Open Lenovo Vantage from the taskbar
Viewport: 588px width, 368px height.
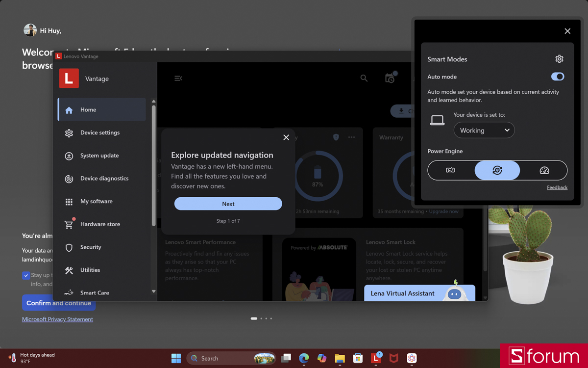(376, 358)
